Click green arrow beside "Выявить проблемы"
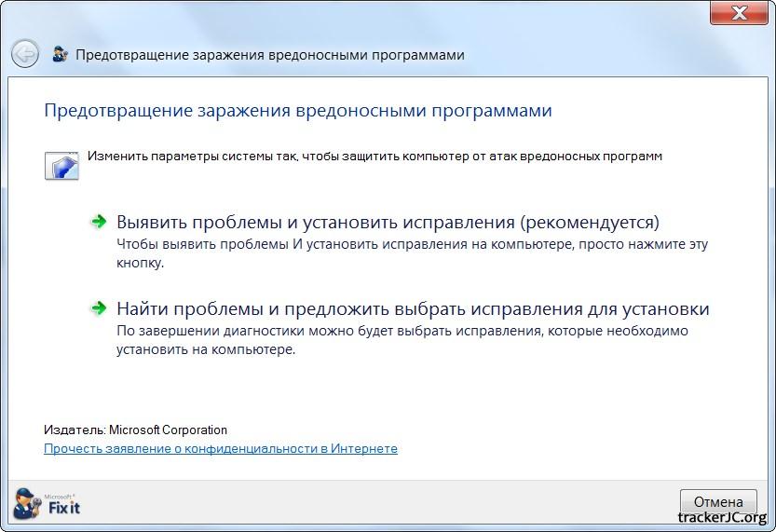Screen dimensions: 776x532 click(98, 222)
